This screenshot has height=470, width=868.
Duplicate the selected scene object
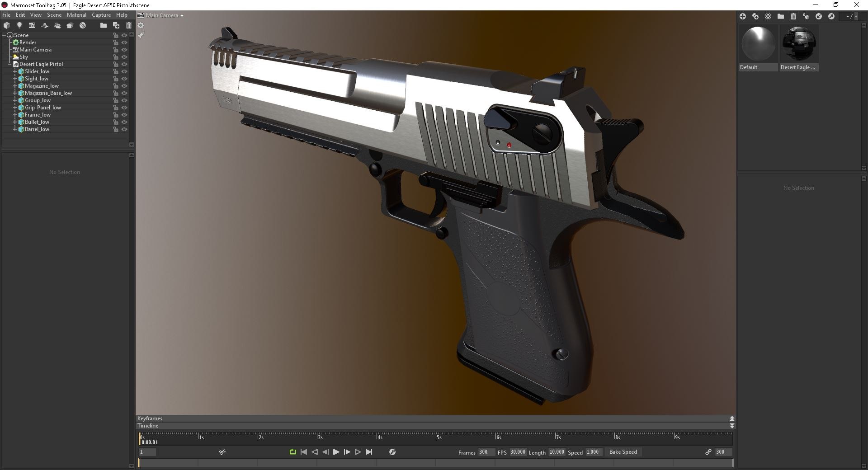(116, 25)
